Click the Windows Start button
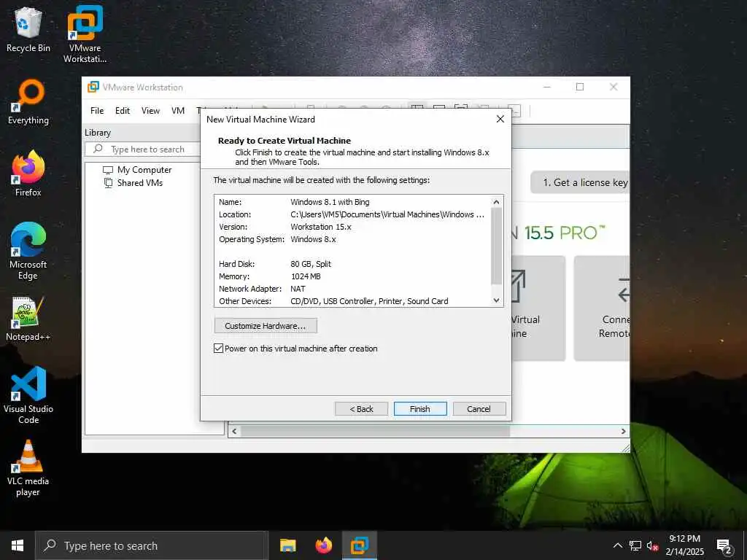 coord(18,545)
